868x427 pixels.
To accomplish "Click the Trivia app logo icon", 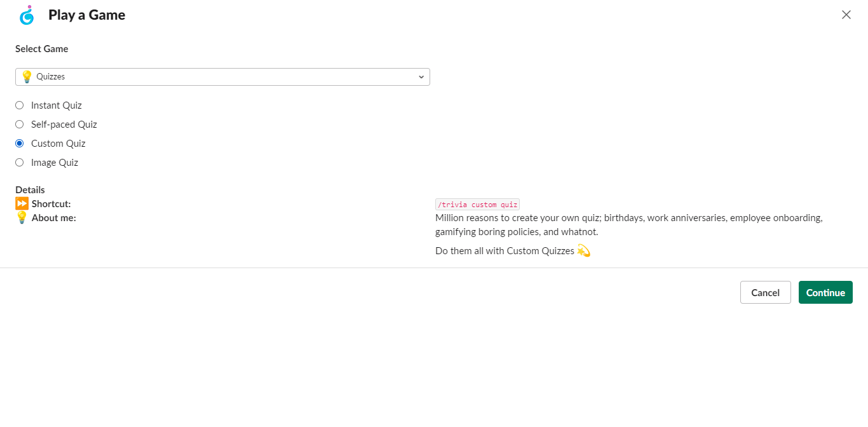I will [x=26, y=15].
